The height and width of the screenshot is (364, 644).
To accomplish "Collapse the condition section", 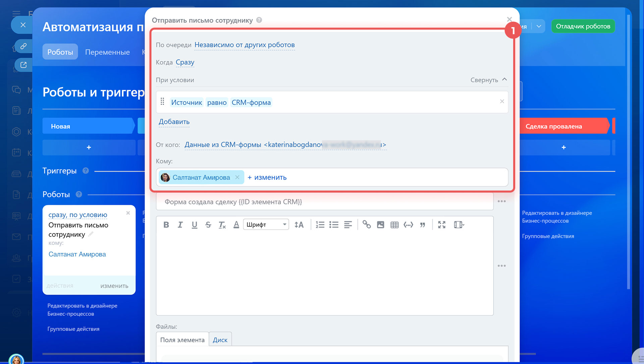I will (488, 80).
